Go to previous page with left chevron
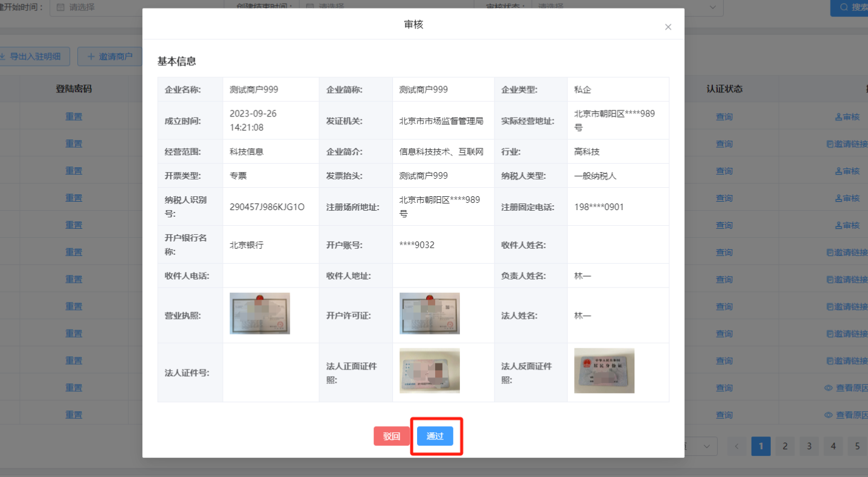This screenshot has width=868, height=477. pos(736,446)
